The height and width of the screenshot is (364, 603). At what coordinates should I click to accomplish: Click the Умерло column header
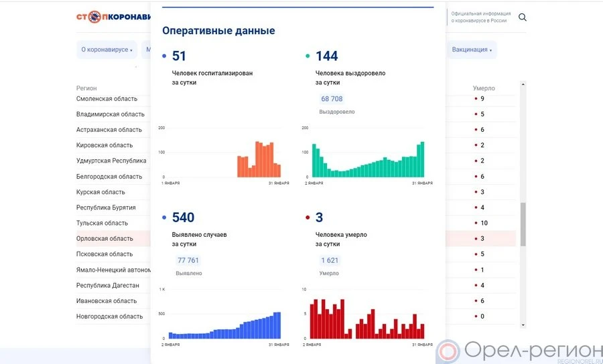[484, 88]
